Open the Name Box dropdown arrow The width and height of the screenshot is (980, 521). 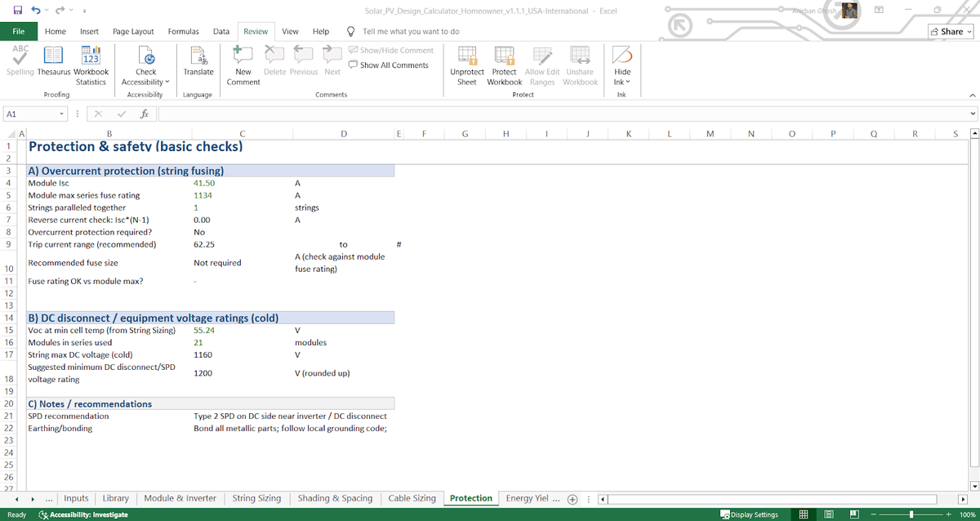61,114
